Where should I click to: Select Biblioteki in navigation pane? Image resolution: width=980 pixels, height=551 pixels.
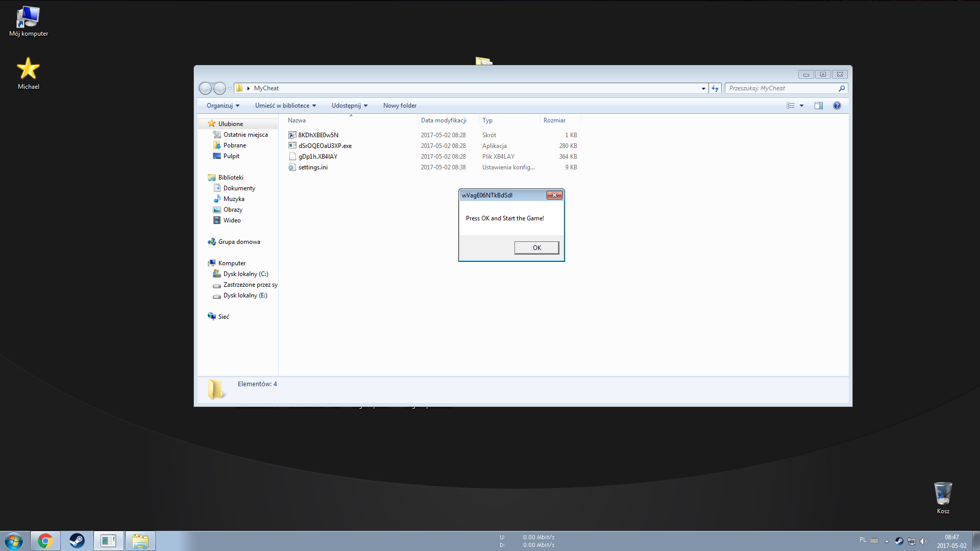coord(231,178)
